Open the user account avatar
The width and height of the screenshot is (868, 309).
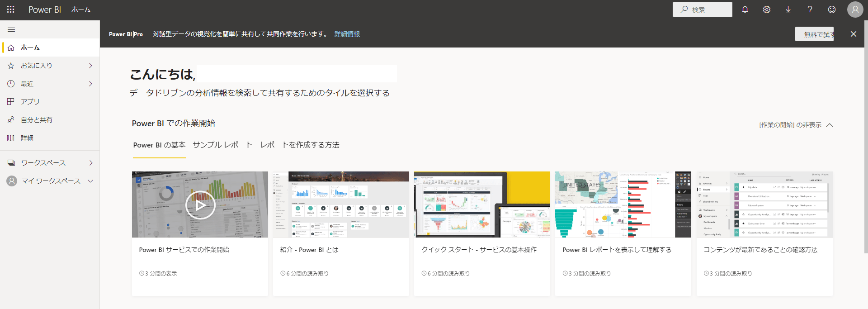coord(855,10)
